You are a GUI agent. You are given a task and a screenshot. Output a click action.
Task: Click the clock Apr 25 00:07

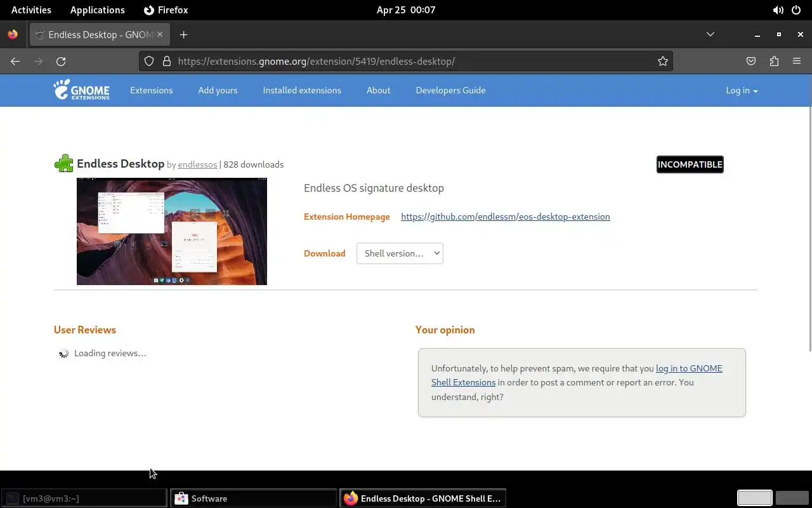pyautogui.click(x=406, y=10)
